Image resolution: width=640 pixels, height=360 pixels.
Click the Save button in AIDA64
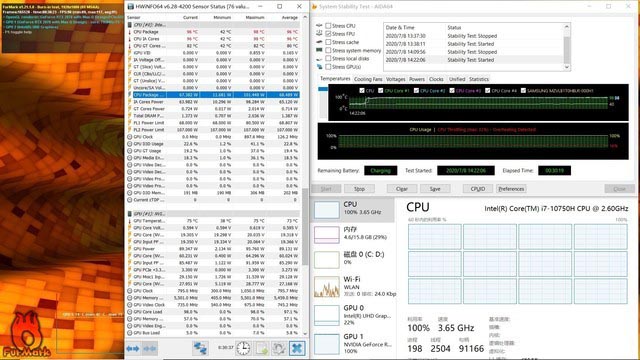(435, 189)
